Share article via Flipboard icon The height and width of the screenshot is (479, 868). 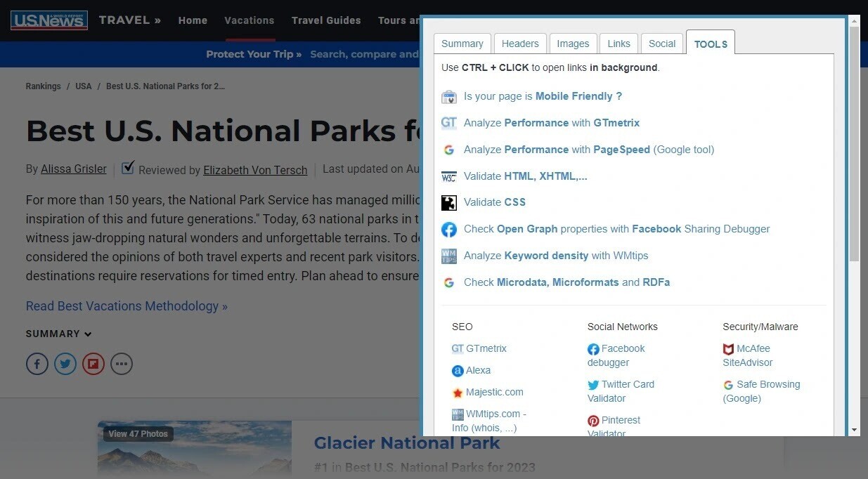pyautogui.click(x=93, y=364)
